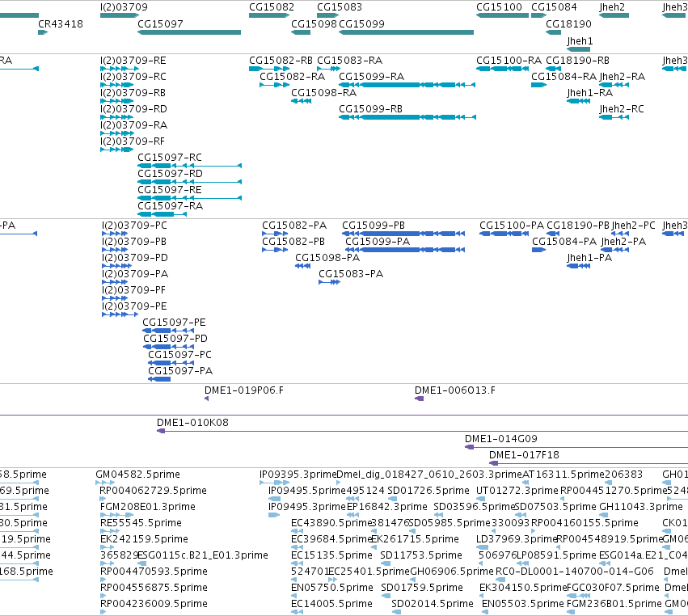Click transcript CG15097-RC
The width and height of the screenshot is (688, 616).
(x=189, y=166)
